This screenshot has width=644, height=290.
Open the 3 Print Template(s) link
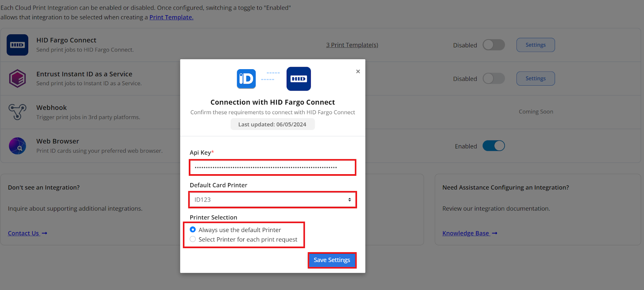[352, 45]
